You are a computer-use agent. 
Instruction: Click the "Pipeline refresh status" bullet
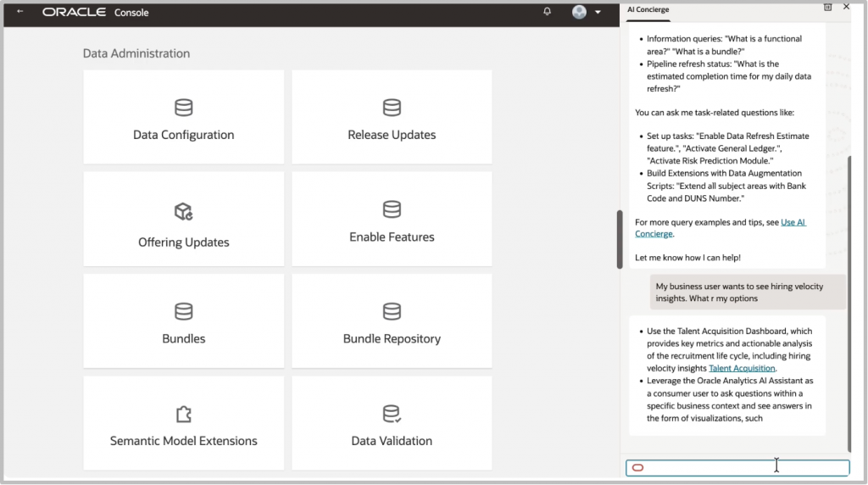[728, 76]
